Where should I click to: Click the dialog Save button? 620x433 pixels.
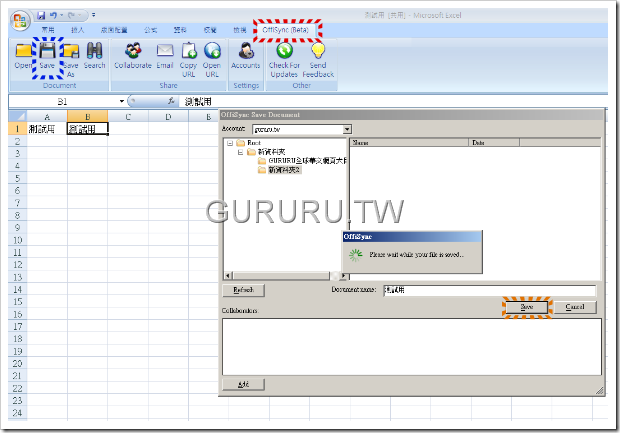click(527, 307)
